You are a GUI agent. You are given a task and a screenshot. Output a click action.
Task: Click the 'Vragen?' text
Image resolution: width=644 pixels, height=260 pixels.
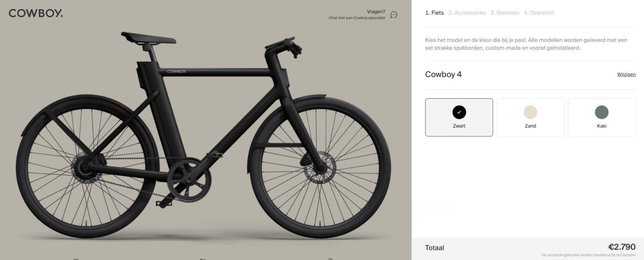pyautogui.click(x=376, y=11)
